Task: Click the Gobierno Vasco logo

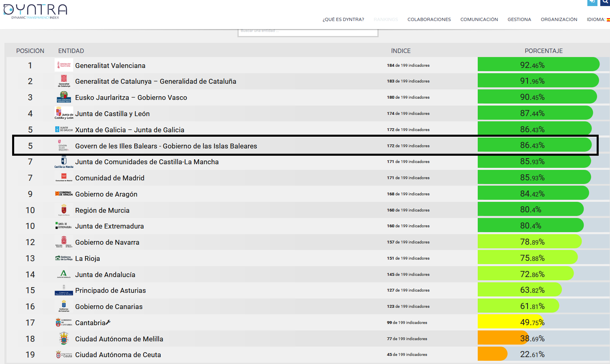Action: (64, 97)
